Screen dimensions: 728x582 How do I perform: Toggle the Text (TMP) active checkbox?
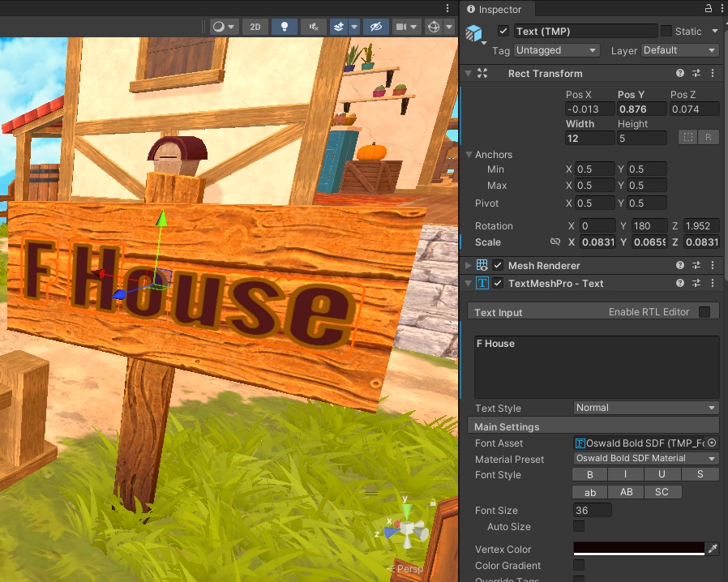tap(503, 31)
